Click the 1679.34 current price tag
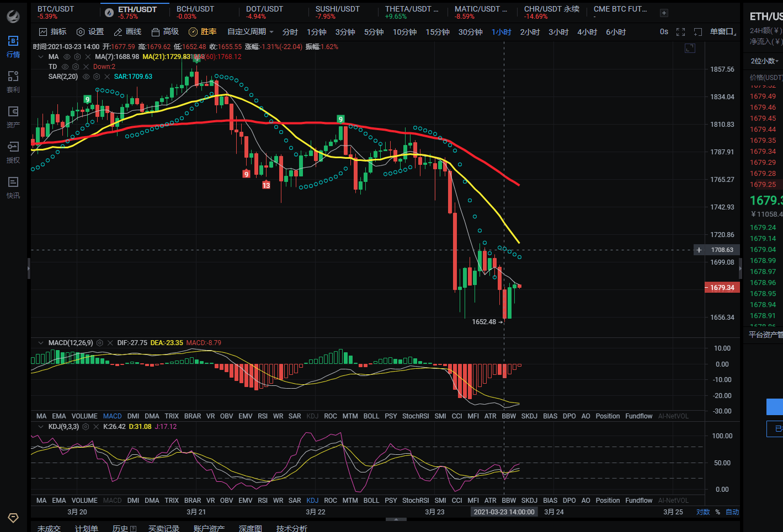Screen dimensions: 783x532 click(722, 288)
